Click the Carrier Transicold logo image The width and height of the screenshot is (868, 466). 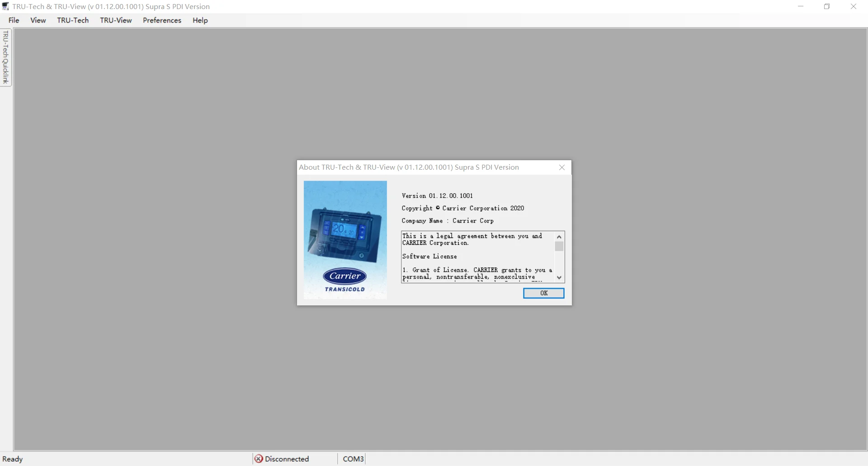[345, 240]
